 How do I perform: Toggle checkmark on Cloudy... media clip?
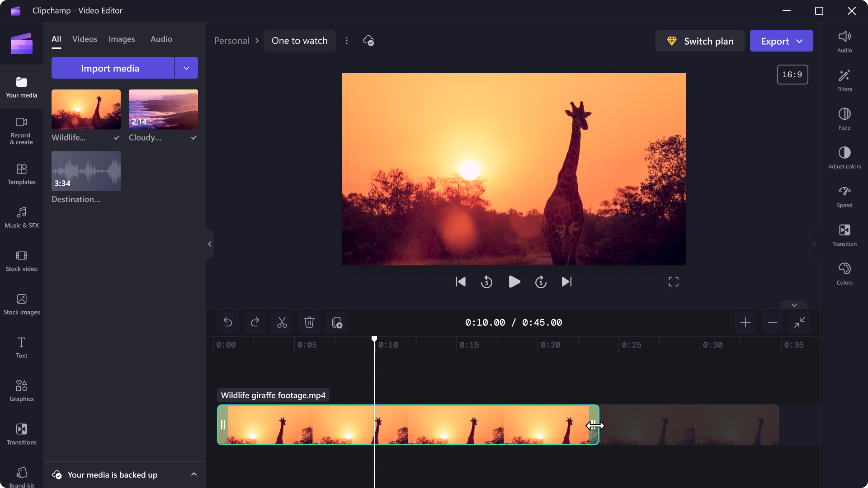coord(194,138)
